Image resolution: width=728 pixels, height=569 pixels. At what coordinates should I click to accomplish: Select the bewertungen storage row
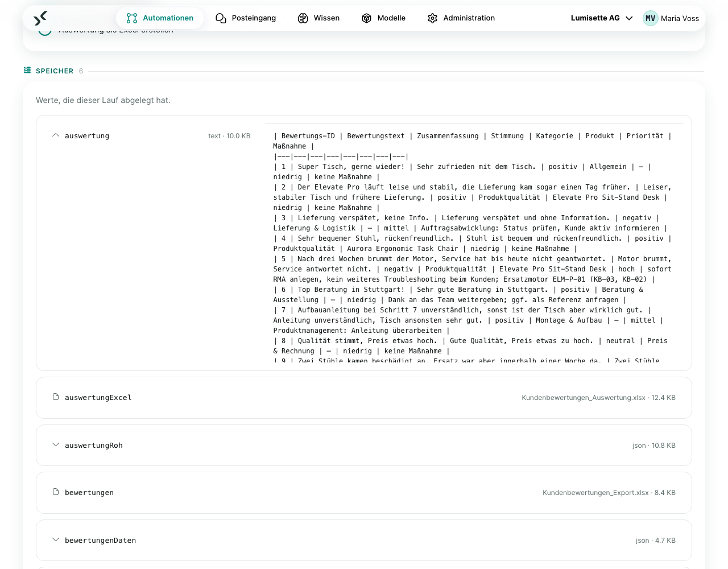click(364, 493)
